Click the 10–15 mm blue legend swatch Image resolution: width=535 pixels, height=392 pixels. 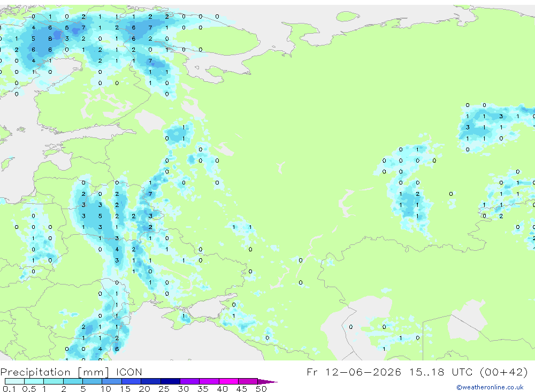click(112, 381)
